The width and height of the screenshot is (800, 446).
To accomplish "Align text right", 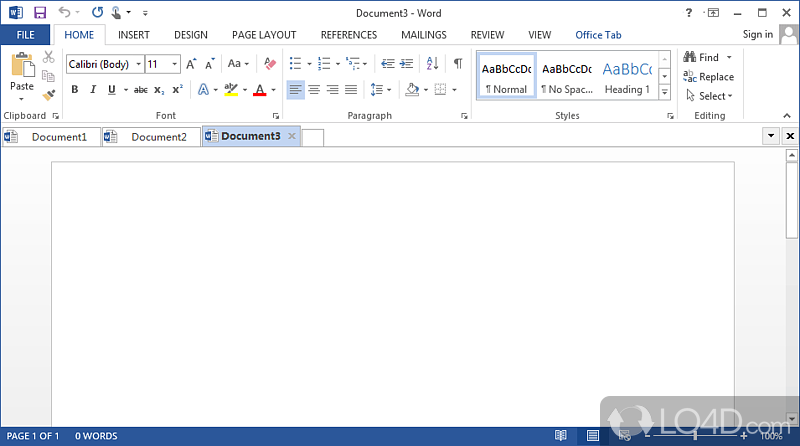I will 333,90.
